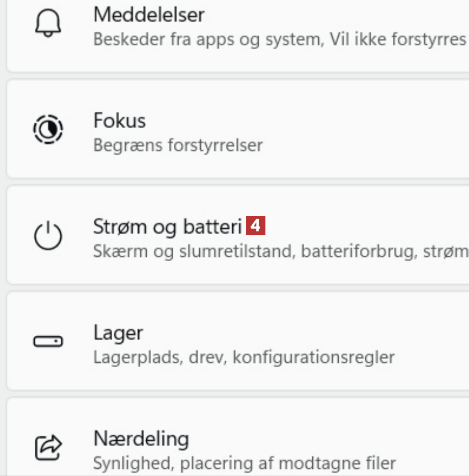The width and height of the screenshot is (469, 476).
Task: Open the Lager settings page
Action: (x=118, y=332)
